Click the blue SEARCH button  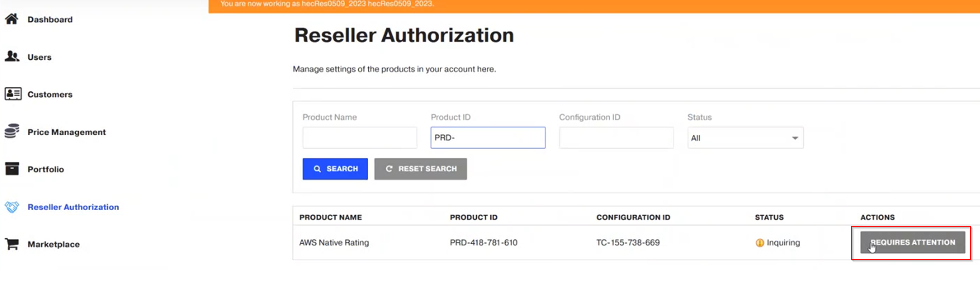click(x=335, y=169)
